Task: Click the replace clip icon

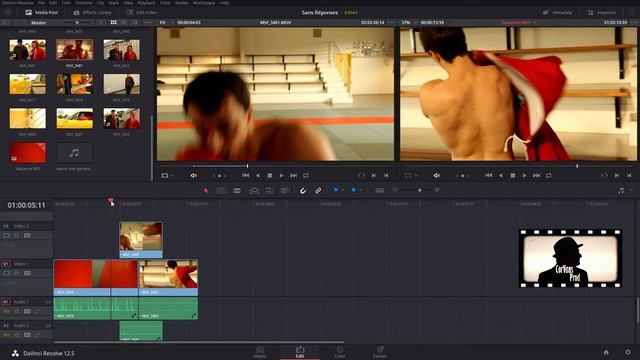Action: click(285, 190)
